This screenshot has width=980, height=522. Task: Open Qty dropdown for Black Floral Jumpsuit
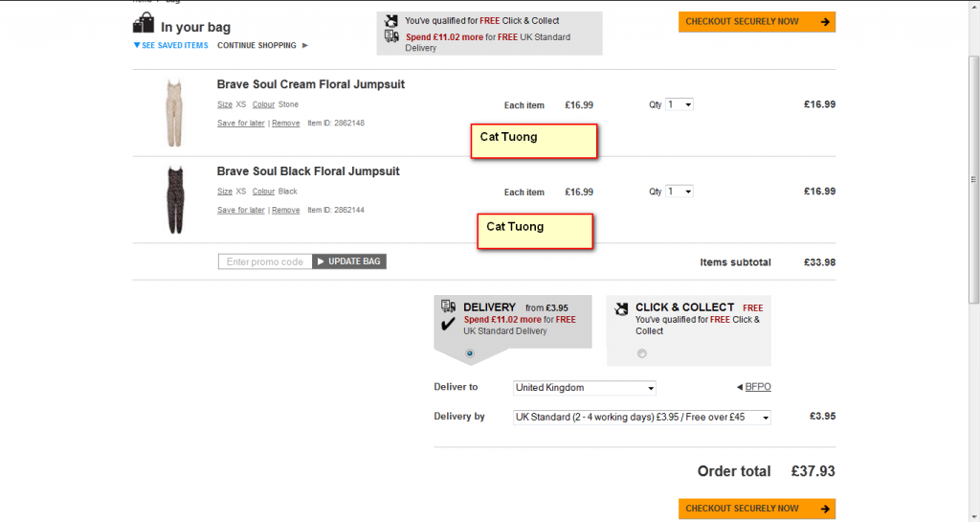(679, 192)
